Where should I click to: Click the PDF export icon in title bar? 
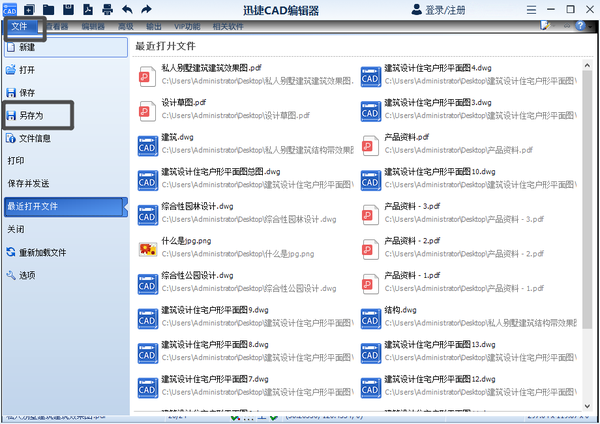[88, 9]
